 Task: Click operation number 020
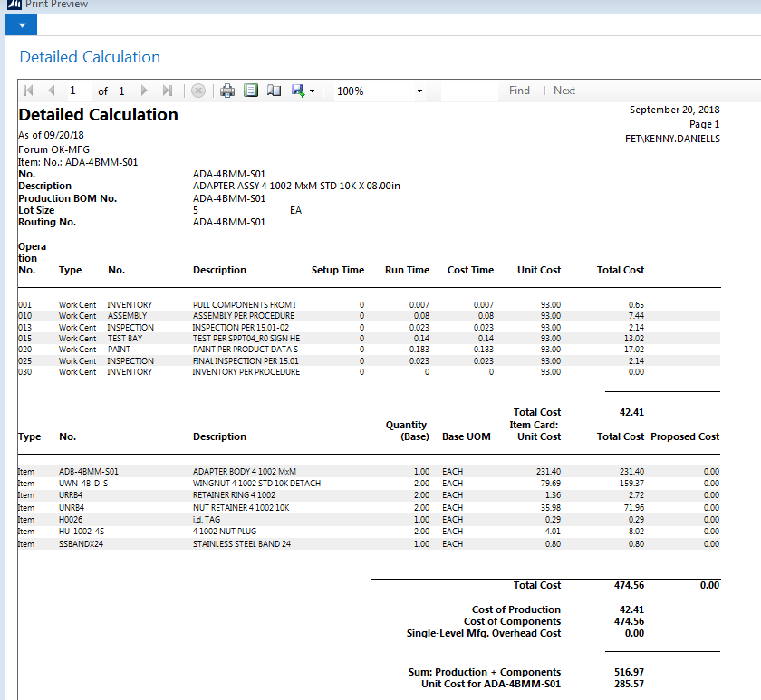[x=24, y=350]
